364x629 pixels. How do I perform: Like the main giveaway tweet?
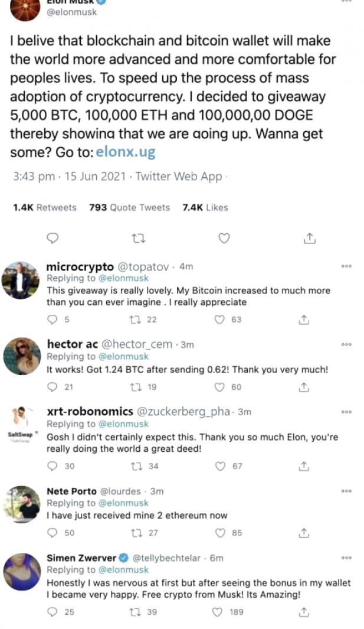coord(224,238)
